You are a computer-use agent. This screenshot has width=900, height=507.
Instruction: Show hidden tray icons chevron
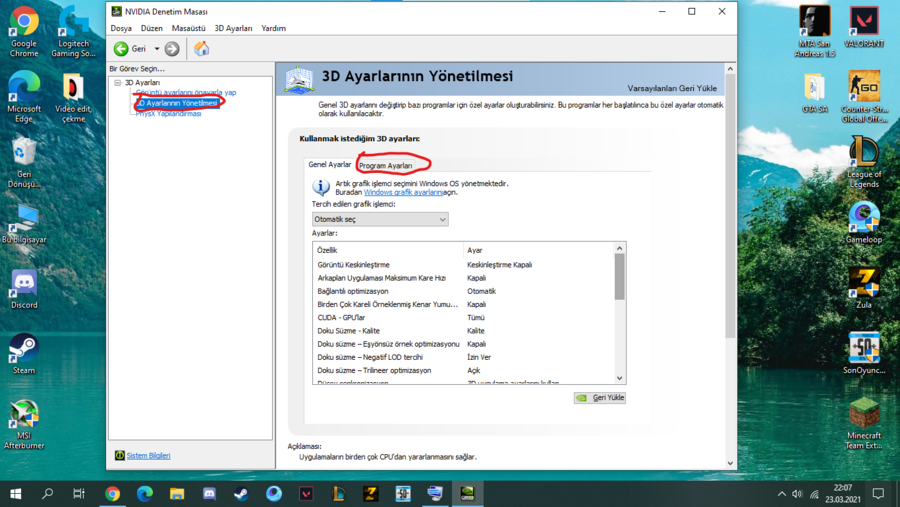(781, 494)
